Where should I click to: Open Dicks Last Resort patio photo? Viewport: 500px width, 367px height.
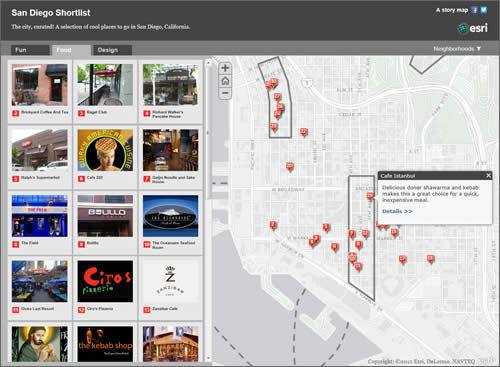click(40, 281)
